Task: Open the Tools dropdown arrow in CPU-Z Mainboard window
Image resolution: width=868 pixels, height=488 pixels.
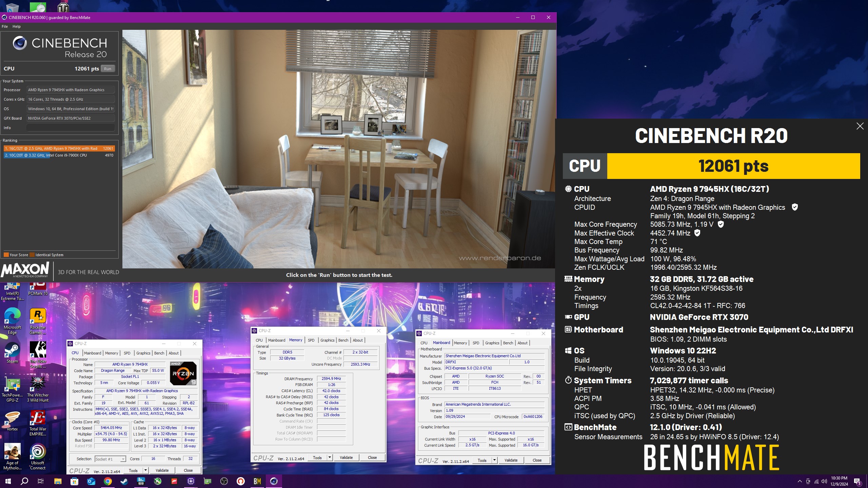Action: pos(494,460)
